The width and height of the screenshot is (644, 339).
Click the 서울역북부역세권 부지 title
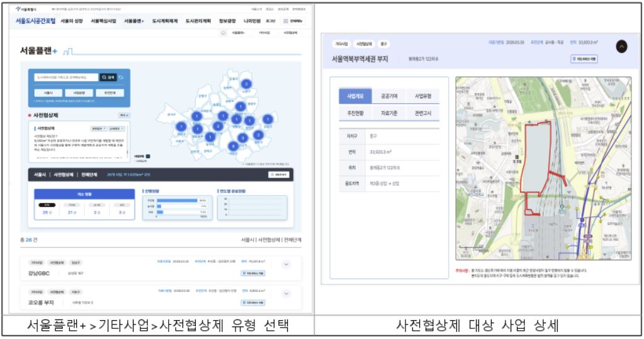(x=360, y=59)
